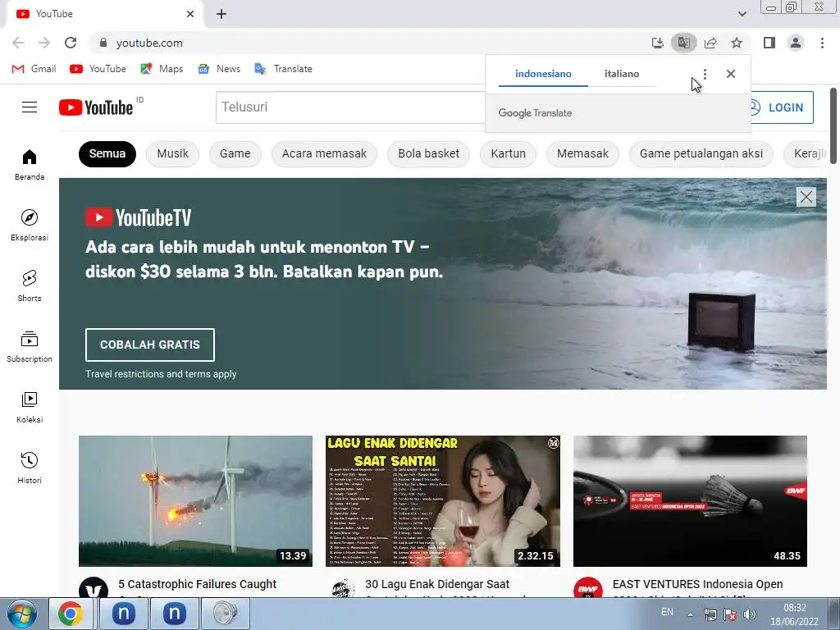Close the Google Translate popup

(x=731, y=74)
